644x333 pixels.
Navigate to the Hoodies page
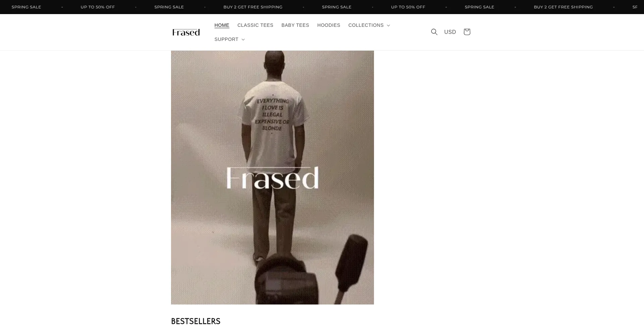(x=329, y=25)
